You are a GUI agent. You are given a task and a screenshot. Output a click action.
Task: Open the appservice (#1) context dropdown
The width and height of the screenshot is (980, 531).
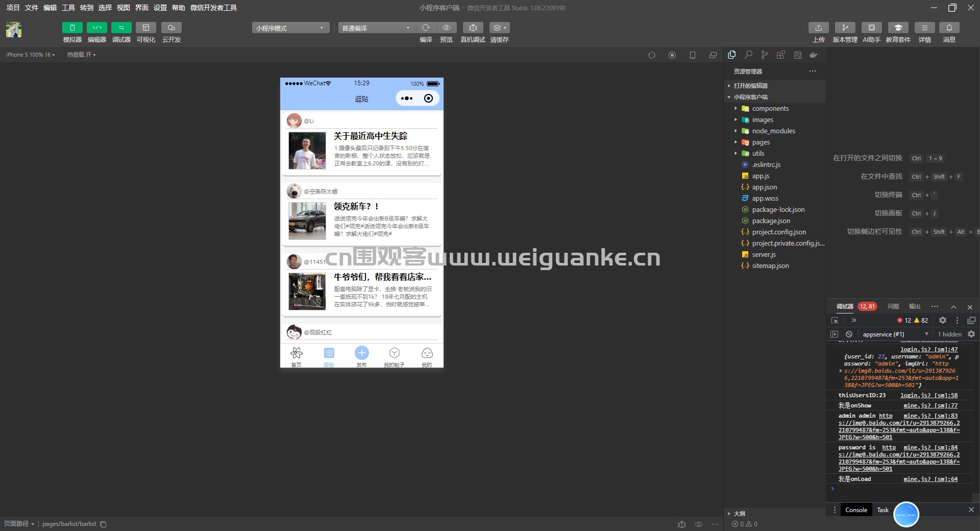(x=895, y=334)
